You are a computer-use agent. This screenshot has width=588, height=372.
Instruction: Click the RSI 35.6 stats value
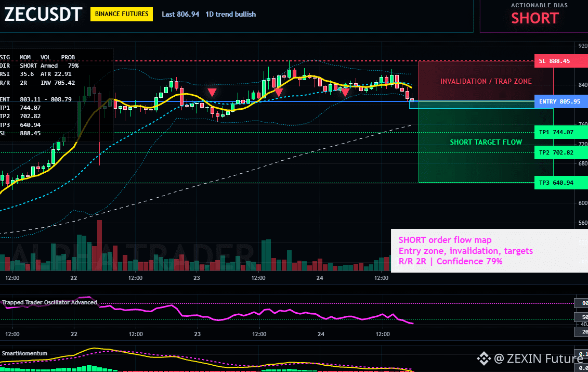coord(17,74)
